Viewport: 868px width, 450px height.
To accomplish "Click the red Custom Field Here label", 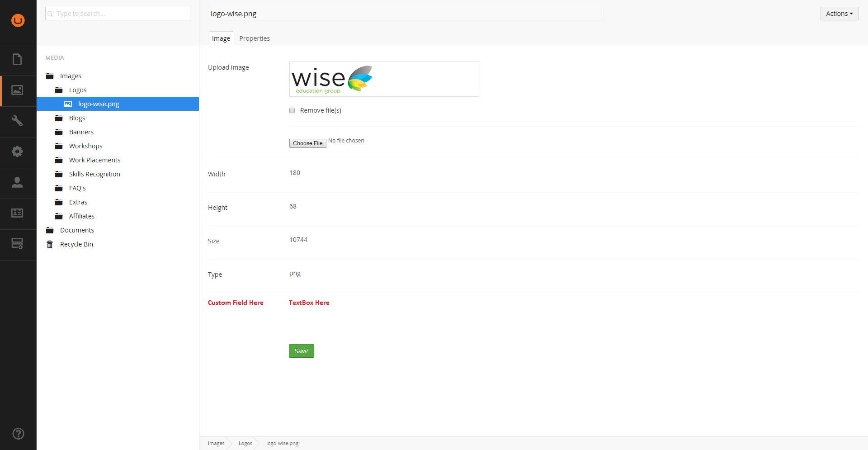I will [x=236, y=303].
